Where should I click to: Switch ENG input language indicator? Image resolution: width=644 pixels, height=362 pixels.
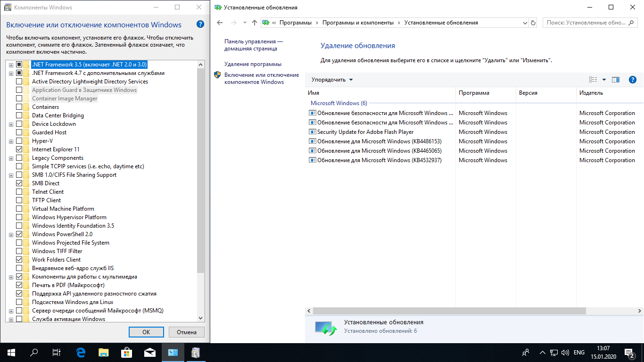(579, 353)
